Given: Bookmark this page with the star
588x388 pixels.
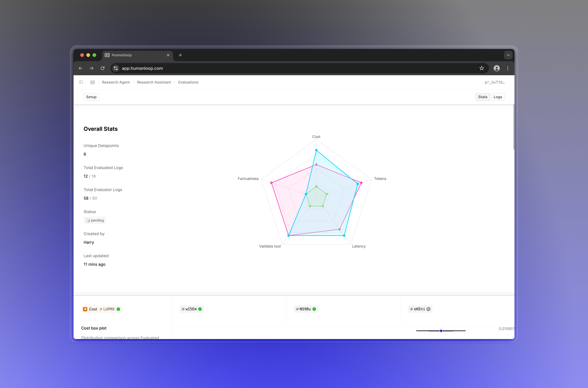Looking at the screenshot, I should click(482, 68).
